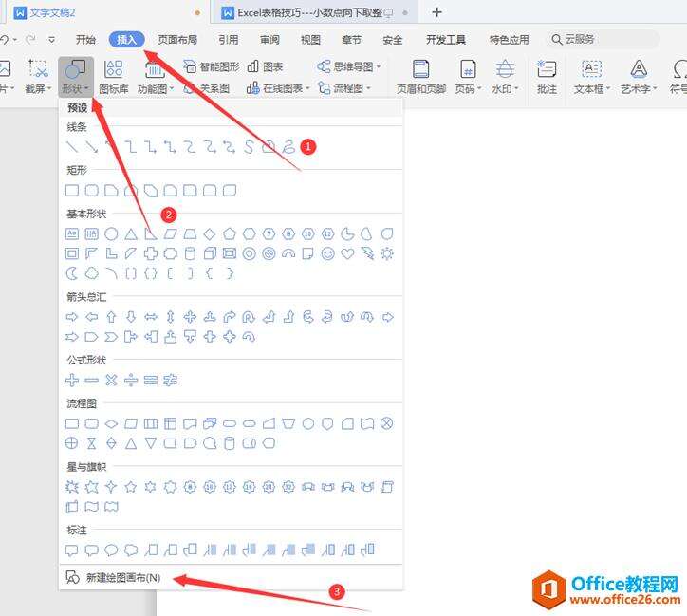Insert 智能图形 smart graphic
Screen dimensions: 687x616
[212, 66]
